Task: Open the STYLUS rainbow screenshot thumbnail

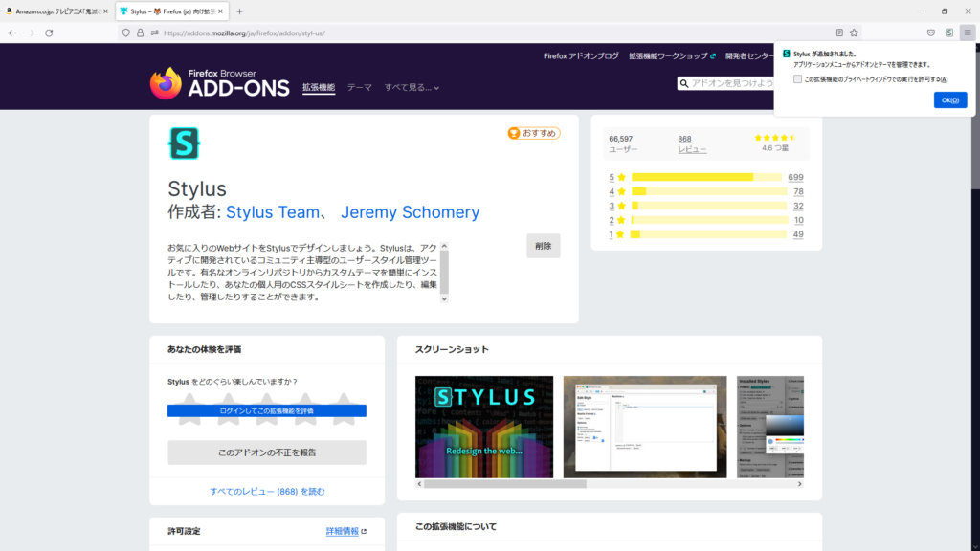Action: pyautogui.click(x=484, y=427)
